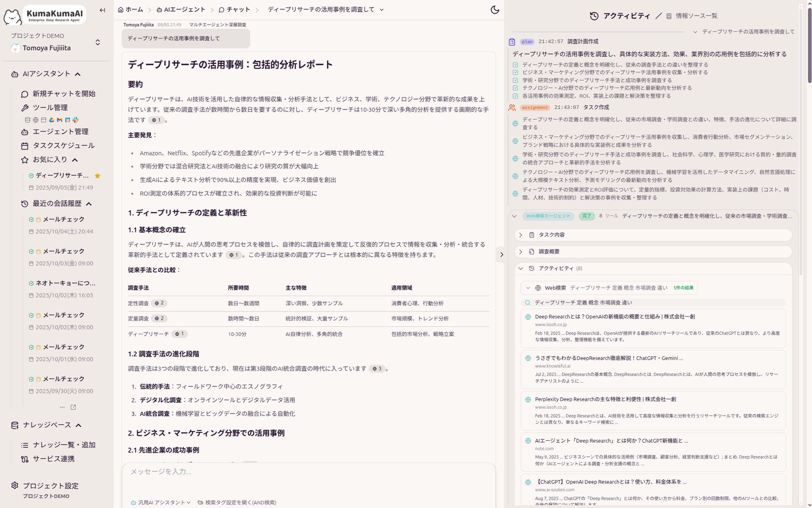Image resolution: width=812 pixels, height=508 pixels.
Task: Toggle first plan checklist checkbox
Action: click(x=515, y=65)
